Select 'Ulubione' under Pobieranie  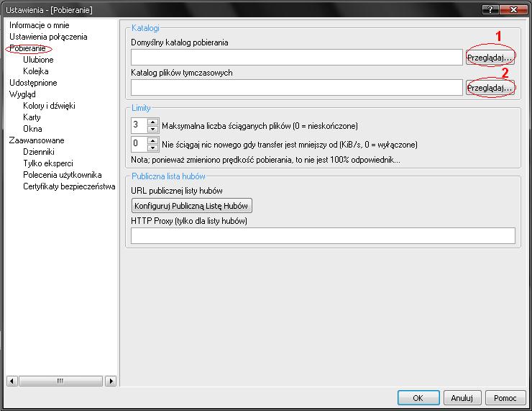(x=38, y=60)
